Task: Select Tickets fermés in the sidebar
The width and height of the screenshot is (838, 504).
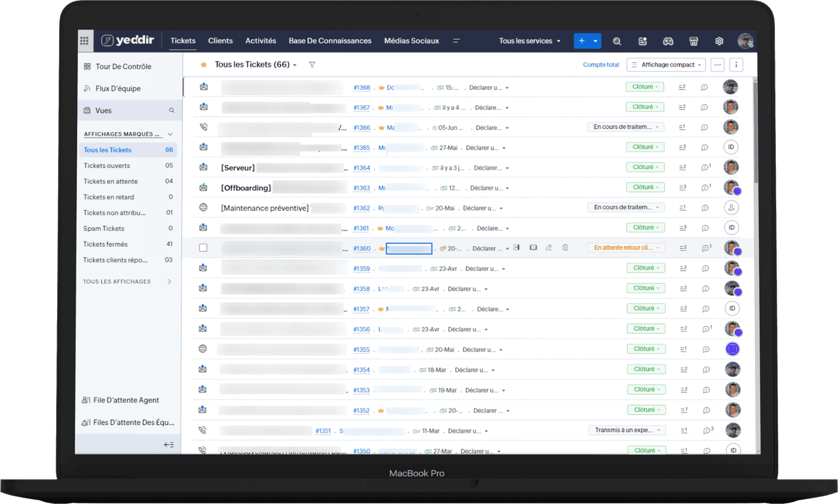Action: (105, 244)
